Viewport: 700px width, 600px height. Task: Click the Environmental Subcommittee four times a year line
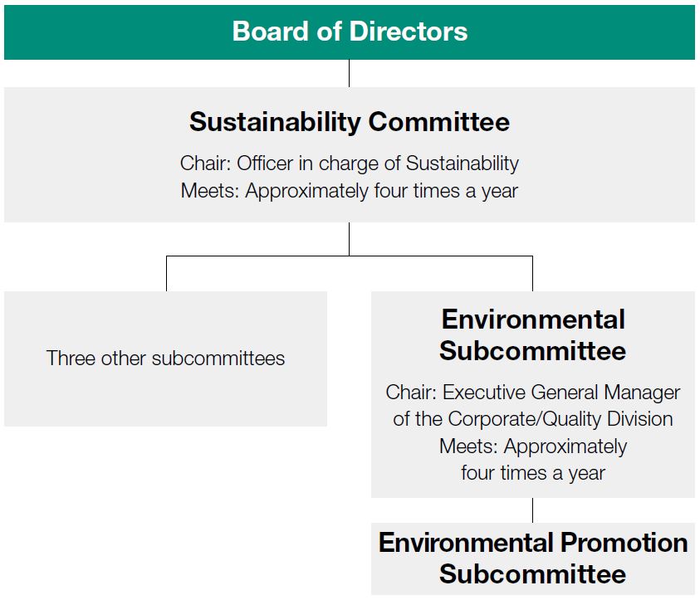click(x=532, y=473)
